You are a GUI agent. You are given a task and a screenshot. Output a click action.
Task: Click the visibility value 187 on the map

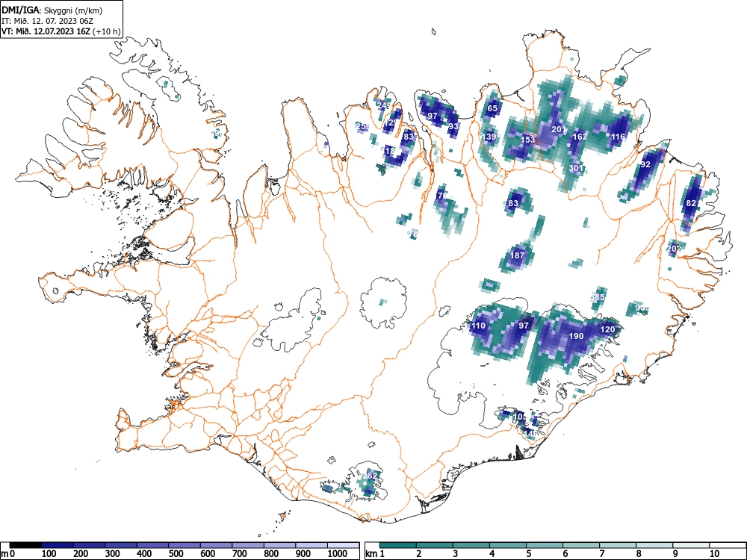tap(518, 255)
